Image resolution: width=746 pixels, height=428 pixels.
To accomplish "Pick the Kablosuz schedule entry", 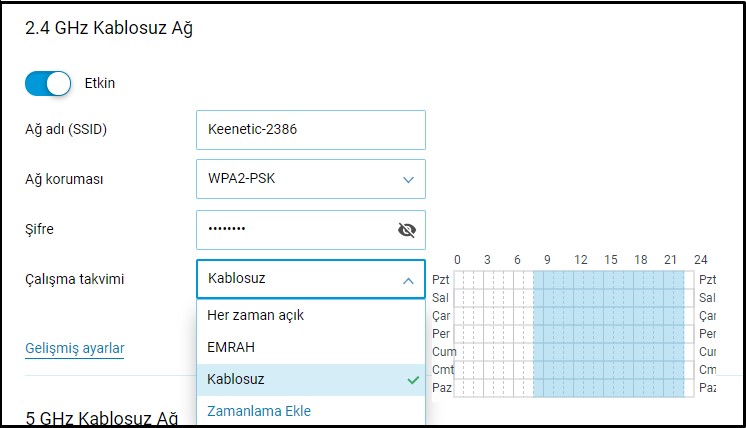I will tap(235, 379).
